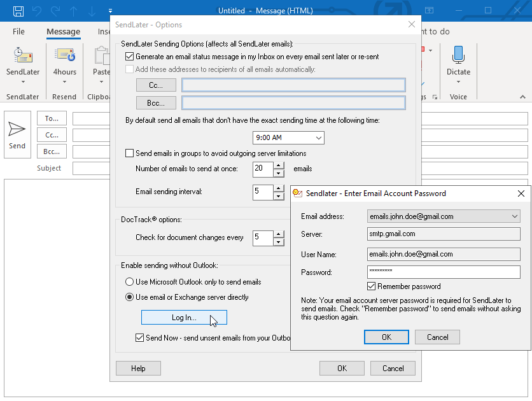The image size is (532, 401).
Task: Click the Next Item down arrow
Action: tap(92, 11)
